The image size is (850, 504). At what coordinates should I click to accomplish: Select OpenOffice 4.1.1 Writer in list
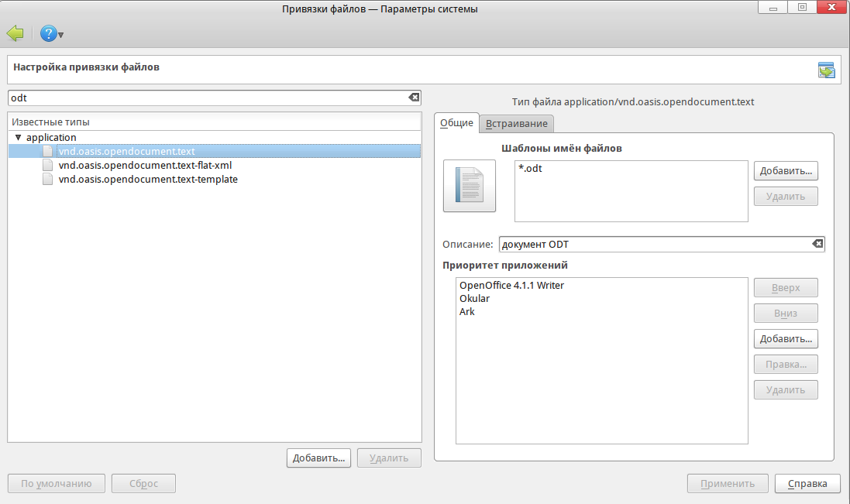[x=511, y=285]
